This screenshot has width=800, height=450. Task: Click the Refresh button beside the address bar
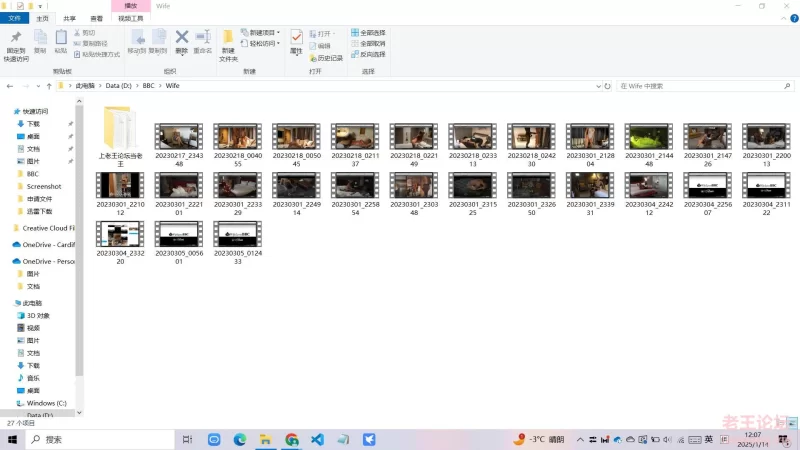point(608,86)
